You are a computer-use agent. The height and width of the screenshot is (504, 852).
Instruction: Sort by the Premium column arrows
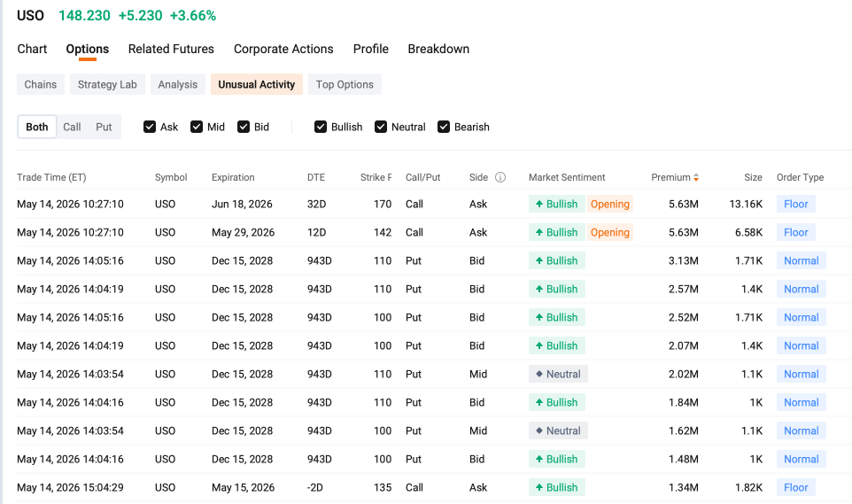696,177
